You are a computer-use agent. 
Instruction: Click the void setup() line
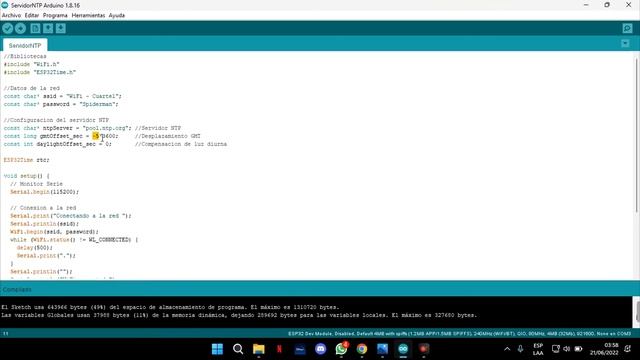tap(27, 176)
